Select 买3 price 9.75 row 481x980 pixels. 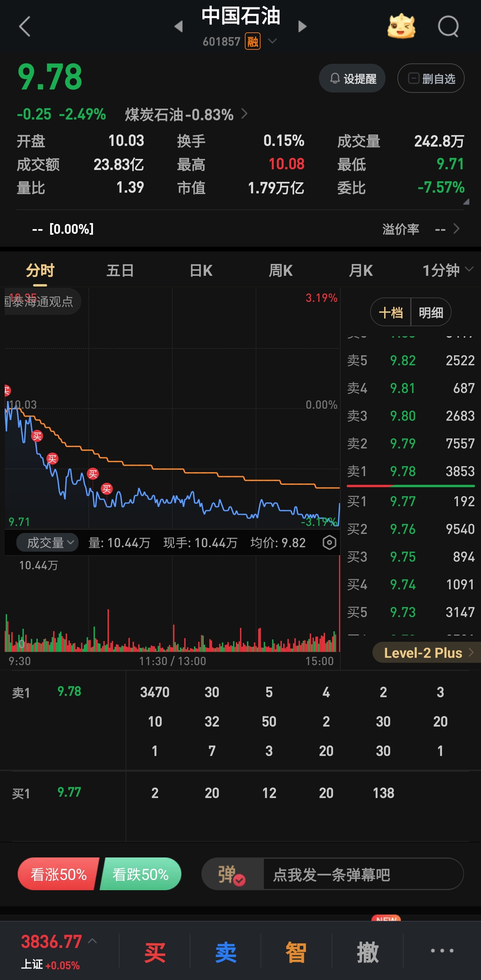pyautogui.click(x=411, y=557)
